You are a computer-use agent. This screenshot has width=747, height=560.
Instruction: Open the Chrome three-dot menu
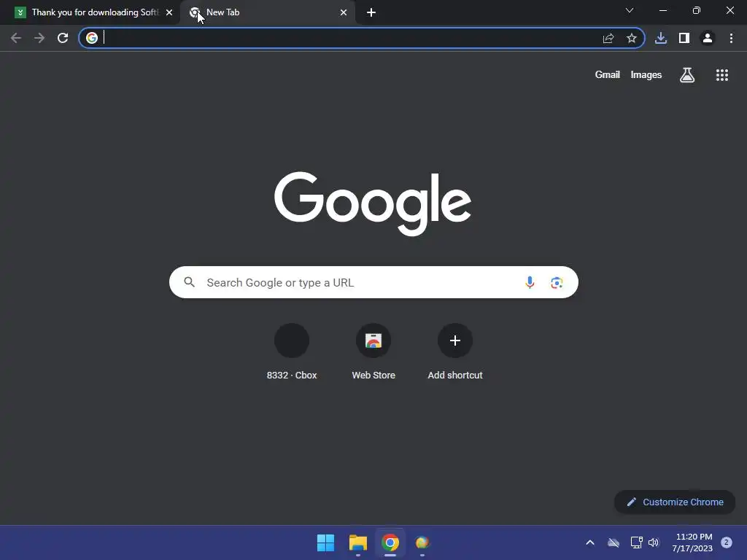pyautogui.click(x=731, y=38)
